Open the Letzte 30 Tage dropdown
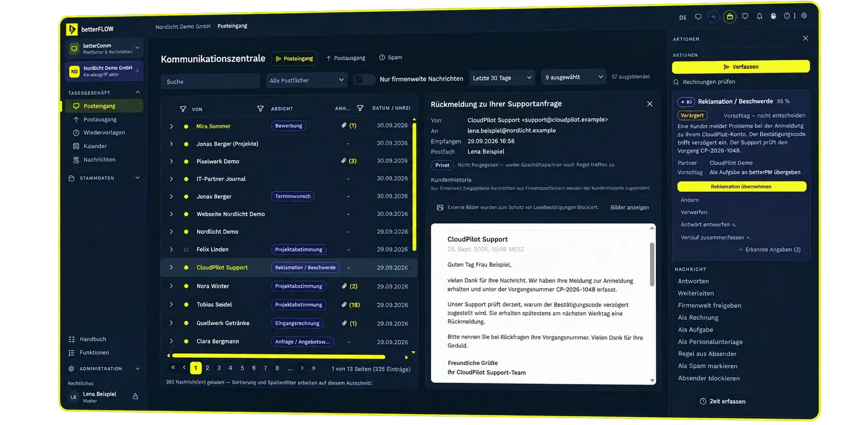 tap(502, 78)
